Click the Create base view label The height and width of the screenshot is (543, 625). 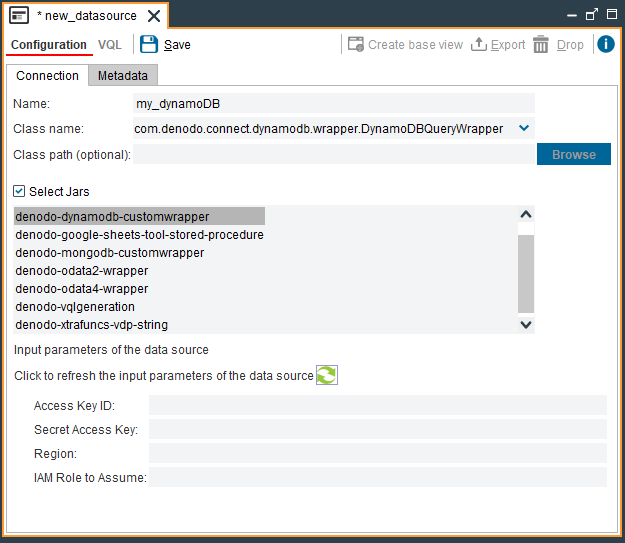coord(415,45)
